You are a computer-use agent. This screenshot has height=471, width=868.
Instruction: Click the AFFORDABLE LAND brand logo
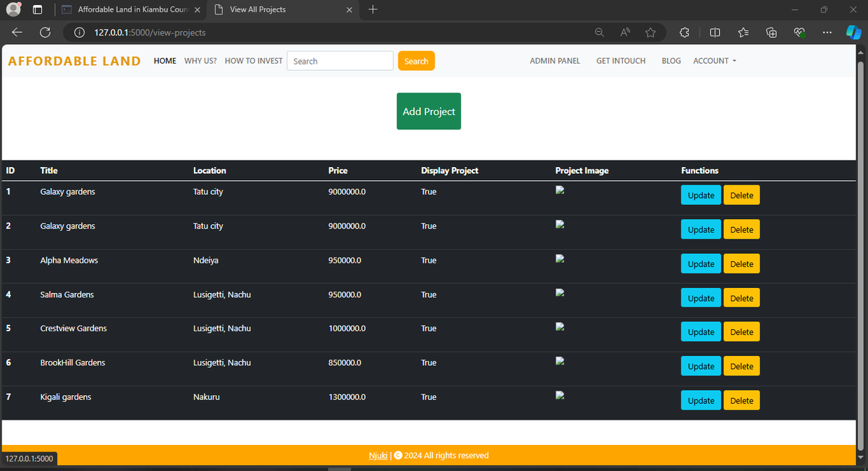[x=75, y=61]
